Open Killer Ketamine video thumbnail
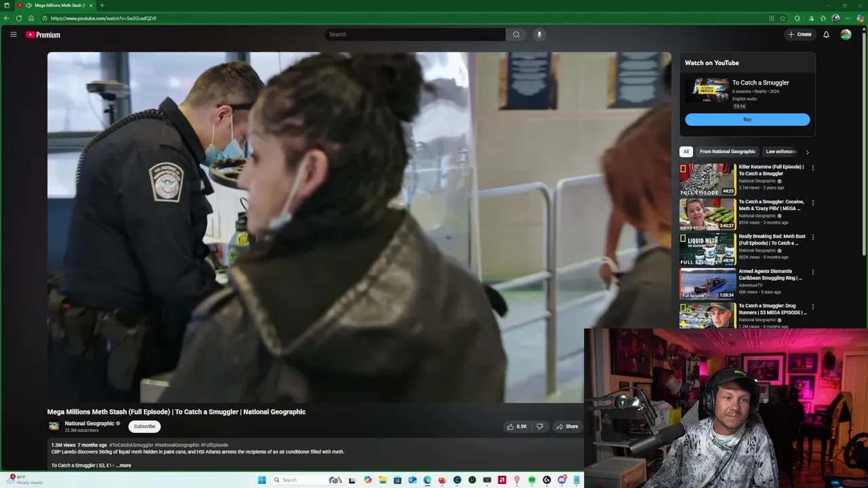The height and width of the screenshot is (488, 868). [708, 180]
